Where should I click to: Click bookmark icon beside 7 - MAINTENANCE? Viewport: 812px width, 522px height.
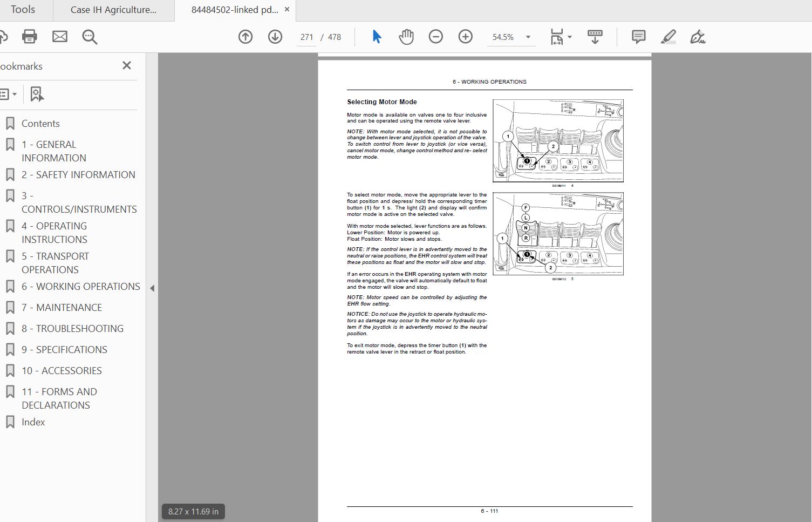tap(10, 308)
